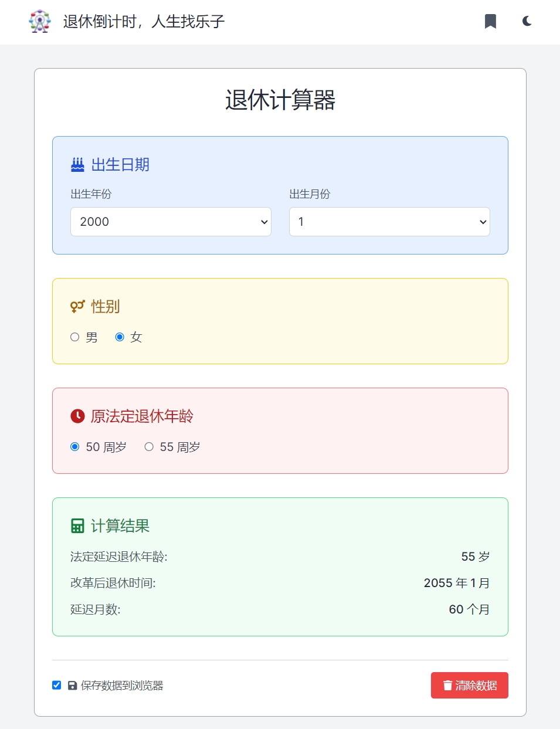
Task: Open the 出生年份 dropdown showing 2000
Action: [x=170, y=222]
